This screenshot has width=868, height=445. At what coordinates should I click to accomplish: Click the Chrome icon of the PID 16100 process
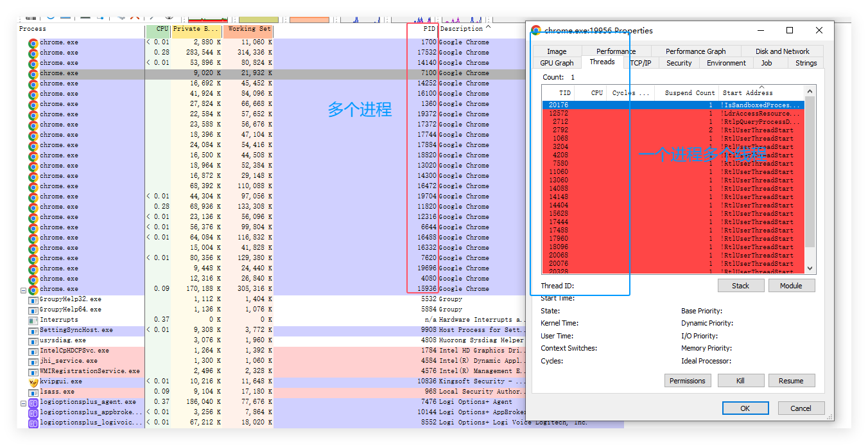33,94
